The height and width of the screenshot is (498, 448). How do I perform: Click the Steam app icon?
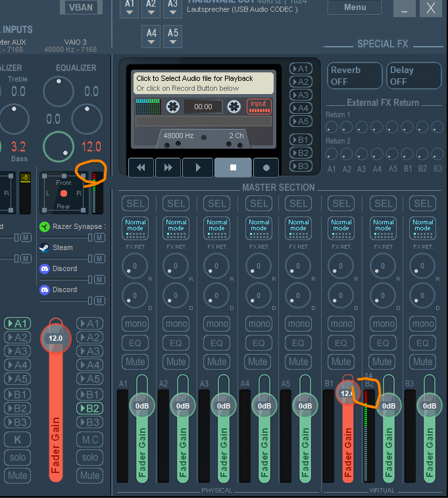(45, 247)
